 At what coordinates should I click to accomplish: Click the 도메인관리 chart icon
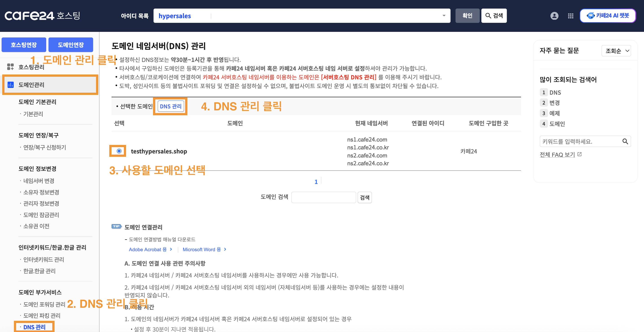click(x=11, y=85)
